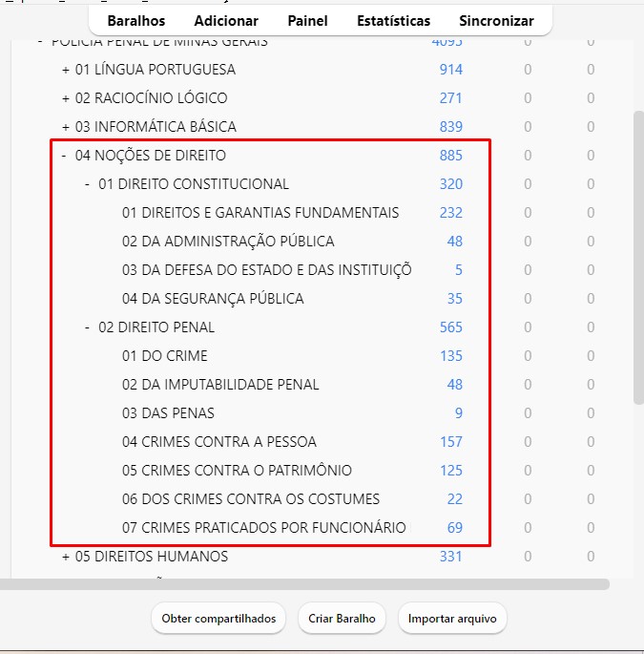Viewport: 644px width, 654px height.
Task: Open the 04 DA SEGURANÇA PÚBLICA deck
Action: [x=212, y=299]
